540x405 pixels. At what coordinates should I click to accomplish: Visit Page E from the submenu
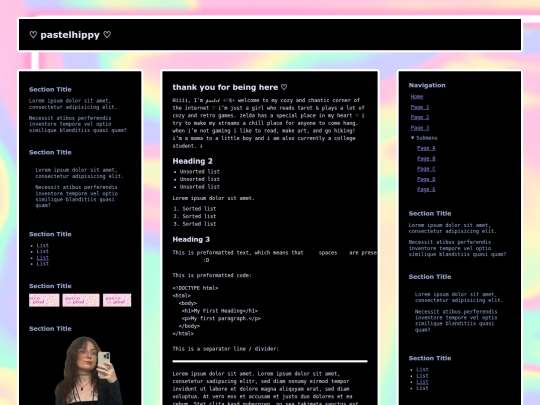[426, 189]
